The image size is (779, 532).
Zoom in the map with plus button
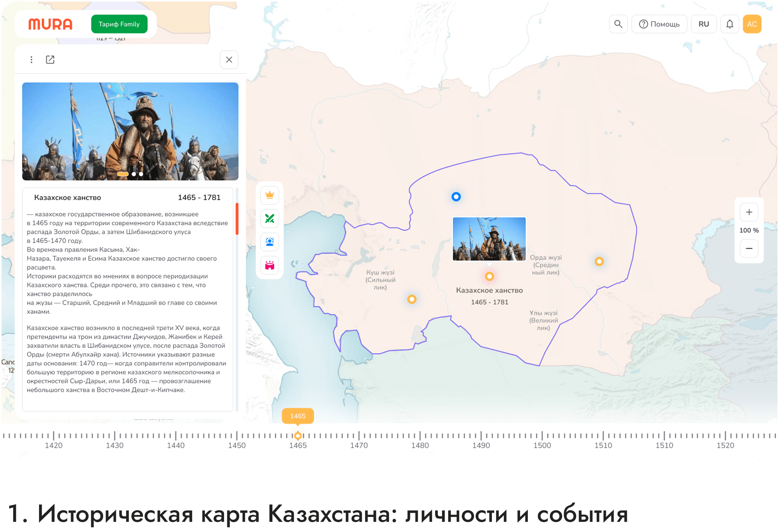[x=749, y=212]
